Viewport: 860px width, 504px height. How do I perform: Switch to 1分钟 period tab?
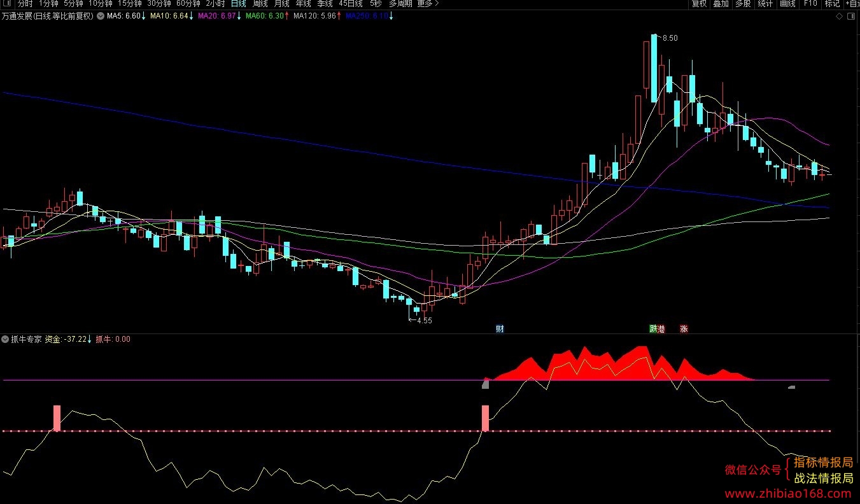(x=48, y=4)
